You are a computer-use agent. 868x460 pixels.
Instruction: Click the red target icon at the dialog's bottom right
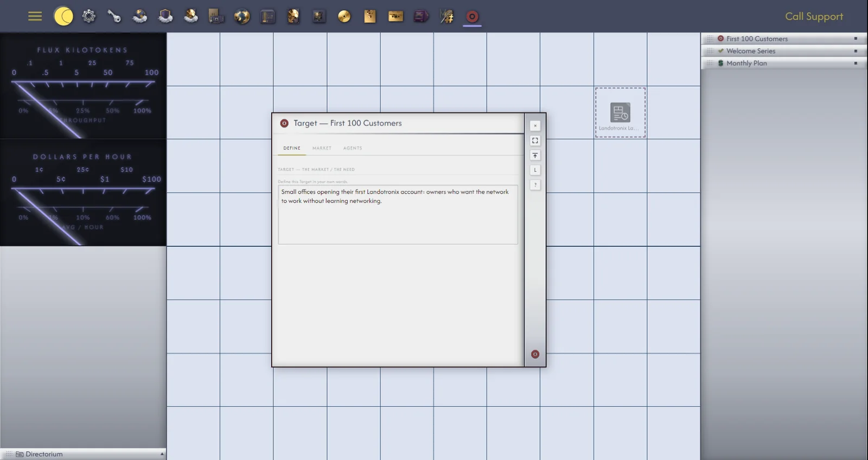(535, 354)
